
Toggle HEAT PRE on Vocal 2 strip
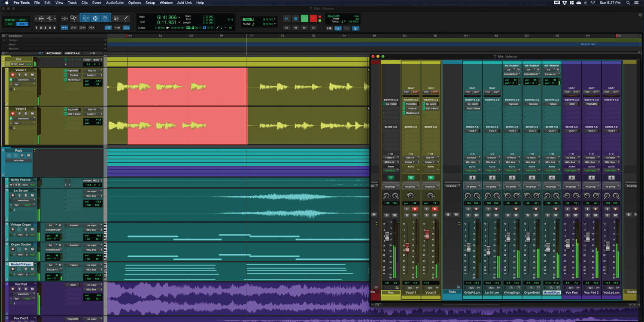[427, 92]
